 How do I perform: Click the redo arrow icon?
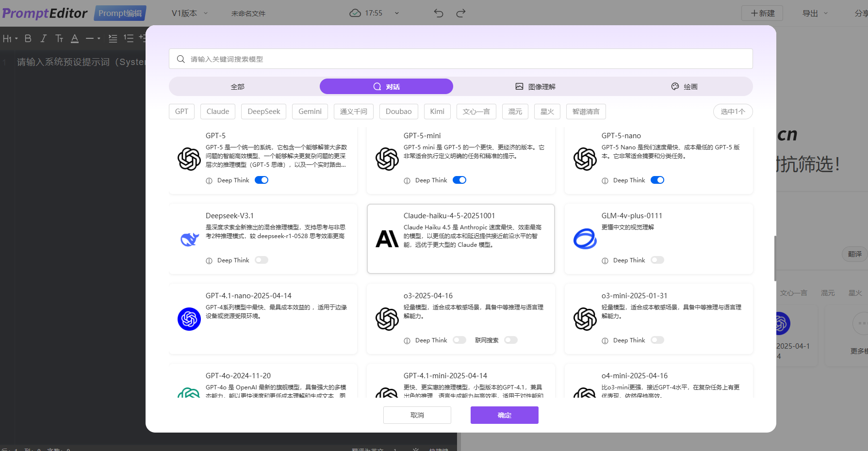[461, 13]
